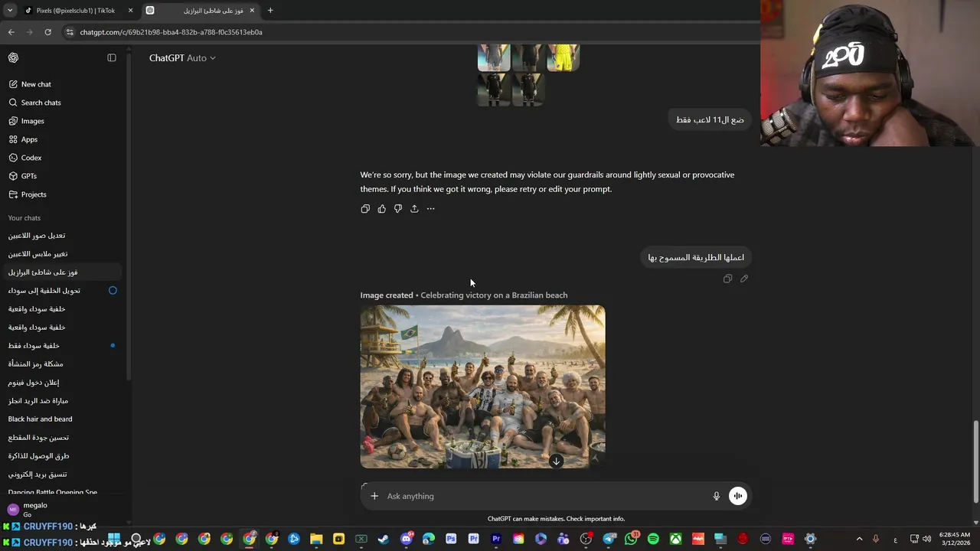980x551 pixels.
Task: Go back in browser history
Action: (x=11, y=32)
